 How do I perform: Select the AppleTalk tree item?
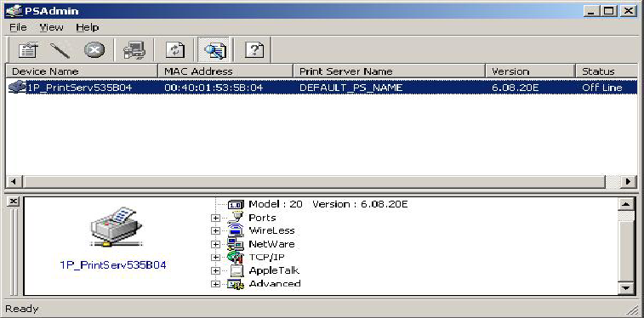click(x=274, y=270)
